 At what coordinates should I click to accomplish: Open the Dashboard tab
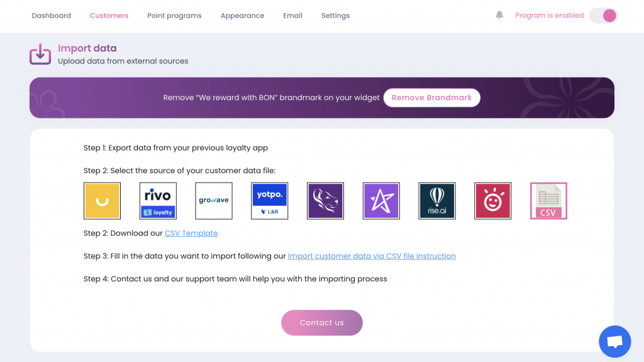[52, 16]
